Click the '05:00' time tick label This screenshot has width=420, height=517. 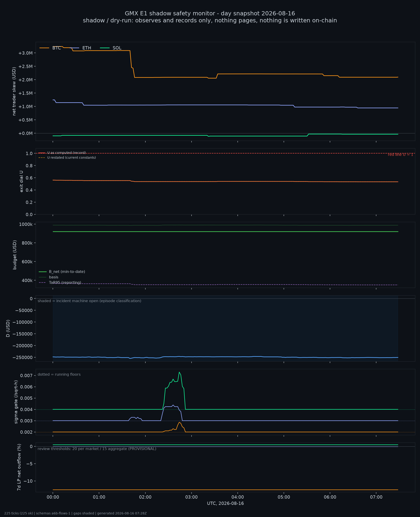tap(284, 497)
